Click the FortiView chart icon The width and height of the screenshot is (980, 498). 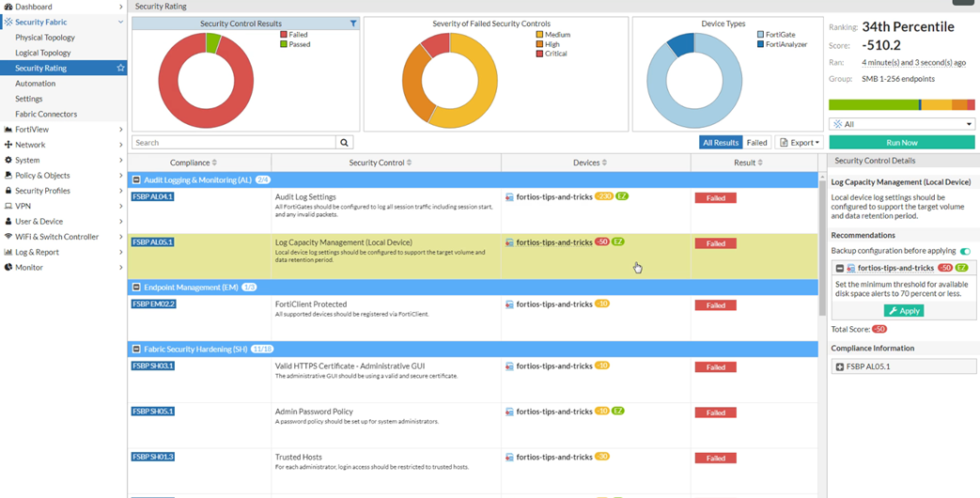8,130
